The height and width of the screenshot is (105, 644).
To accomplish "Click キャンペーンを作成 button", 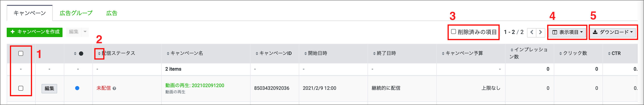I will tap(34, 32).
